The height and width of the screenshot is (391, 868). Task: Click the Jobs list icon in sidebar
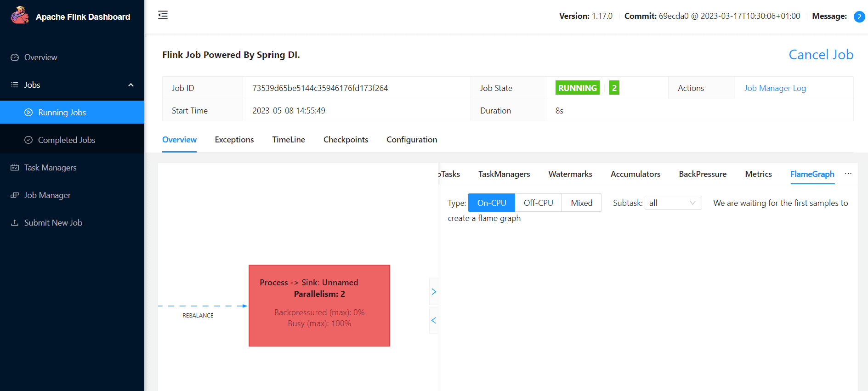pos(15,85)
